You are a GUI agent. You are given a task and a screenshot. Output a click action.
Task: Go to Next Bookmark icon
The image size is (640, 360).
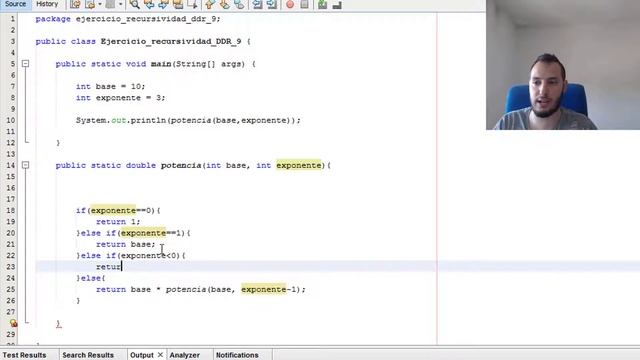(x=224, y=4)
